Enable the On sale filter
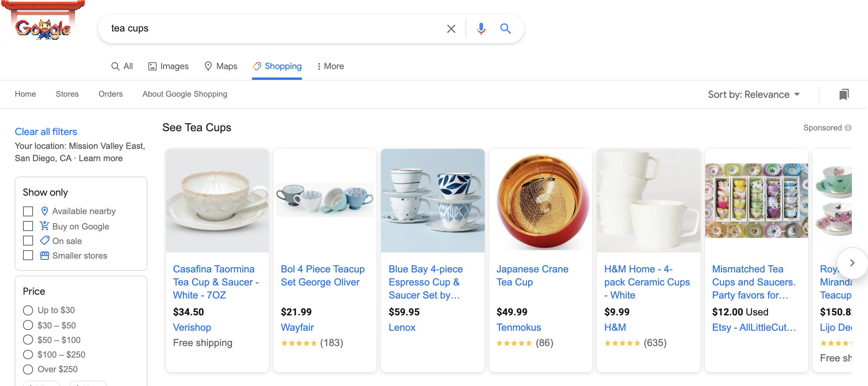The height and width of the screenshot is (386, 868). [x=28, y=241]
